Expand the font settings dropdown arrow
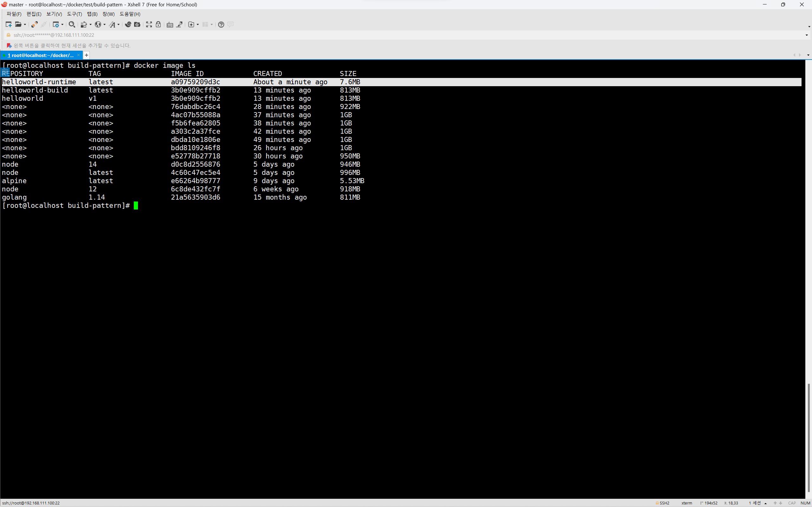Screen dimensions: 812x507 click(x=119, y=24)
